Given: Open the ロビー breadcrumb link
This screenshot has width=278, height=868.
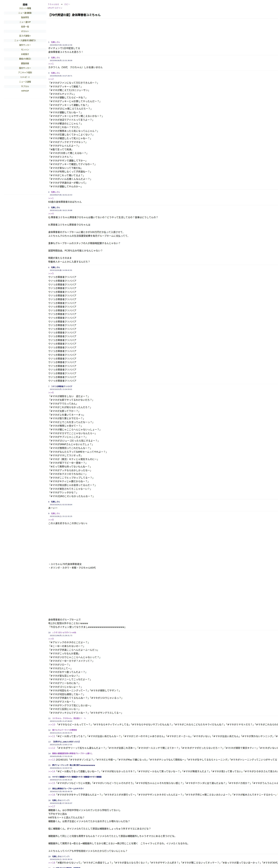Looking at the screenshot, I should (x=67, y=4).
